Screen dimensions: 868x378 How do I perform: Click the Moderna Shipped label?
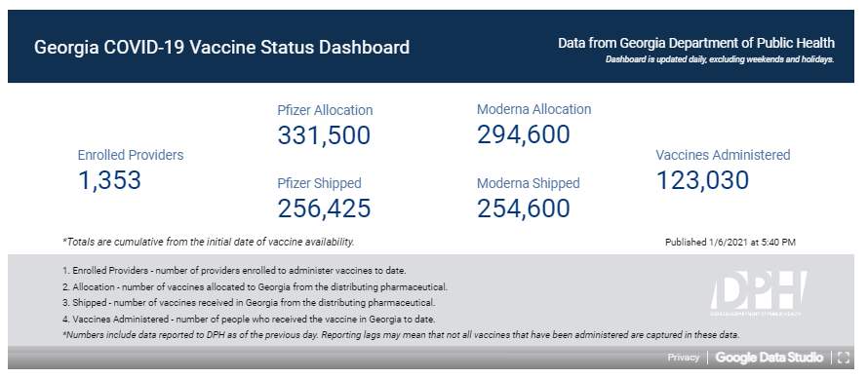point(528,183)
